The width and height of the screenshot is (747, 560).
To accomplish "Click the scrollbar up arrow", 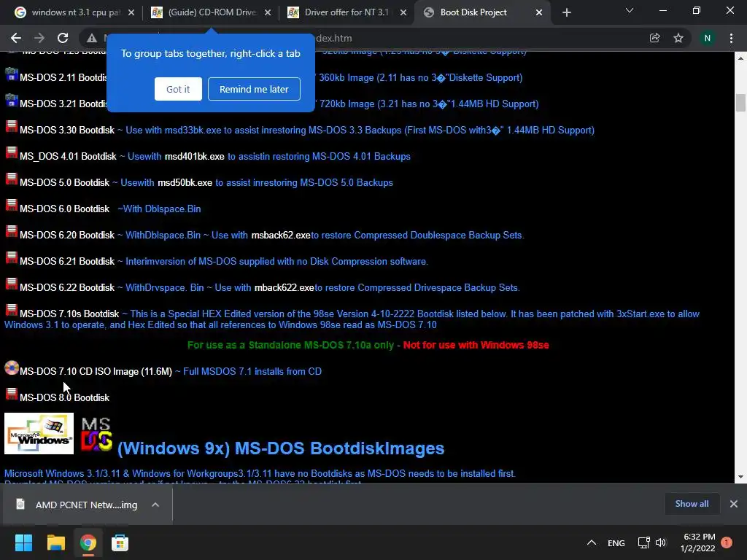I will coord(740,58).
